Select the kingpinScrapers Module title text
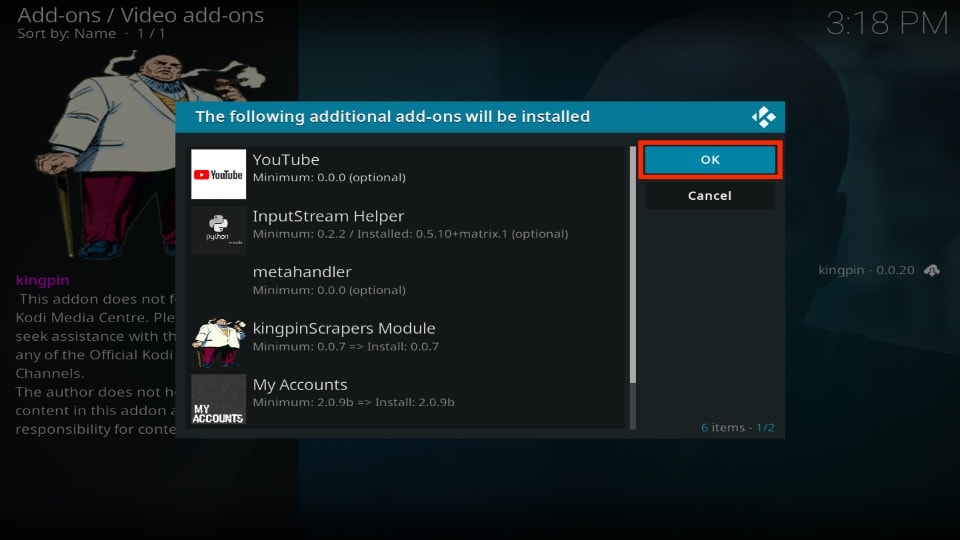Screen dimensions: 960x540 (344, 329)
